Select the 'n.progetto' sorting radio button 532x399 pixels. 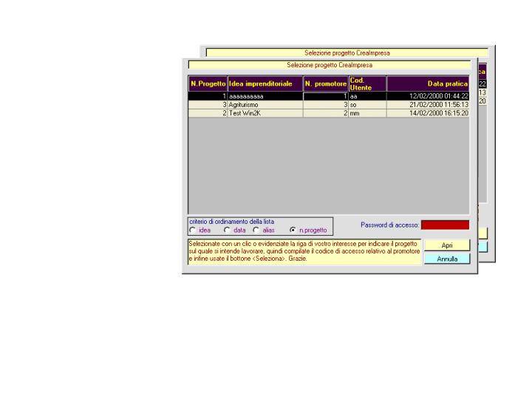click(293, 230)
